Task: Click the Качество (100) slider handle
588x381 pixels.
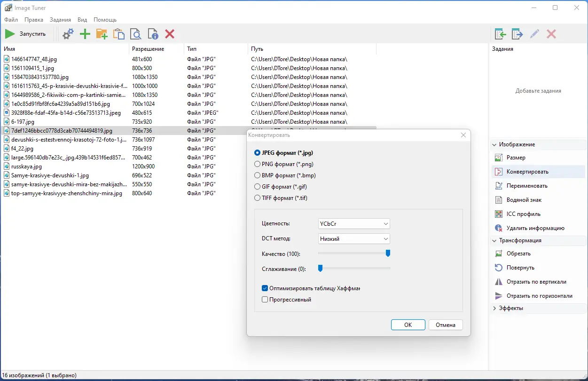Action: pos(388,253)
